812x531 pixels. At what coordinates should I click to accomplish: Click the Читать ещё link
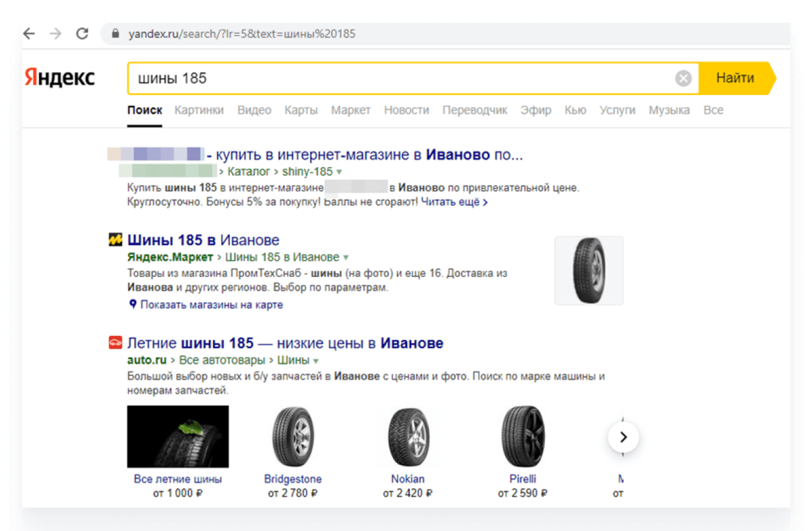click(x=454, y=202)
